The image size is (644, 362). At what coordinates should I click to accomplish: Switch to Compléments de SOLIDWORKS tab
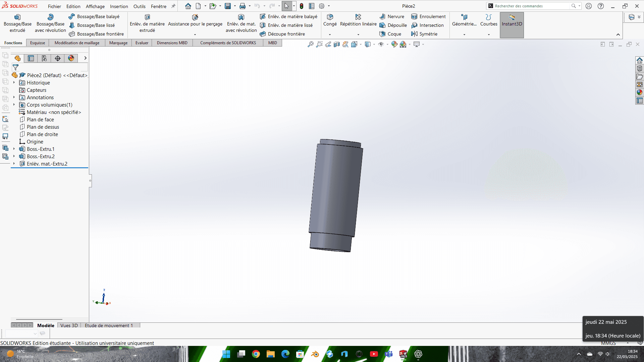tap(228, 43)
